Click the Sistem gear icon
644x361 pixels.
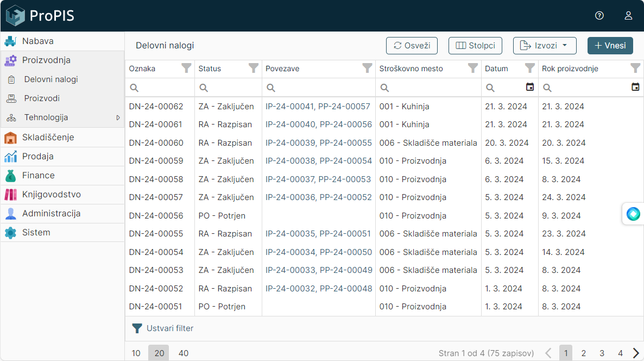pos(10,233)
